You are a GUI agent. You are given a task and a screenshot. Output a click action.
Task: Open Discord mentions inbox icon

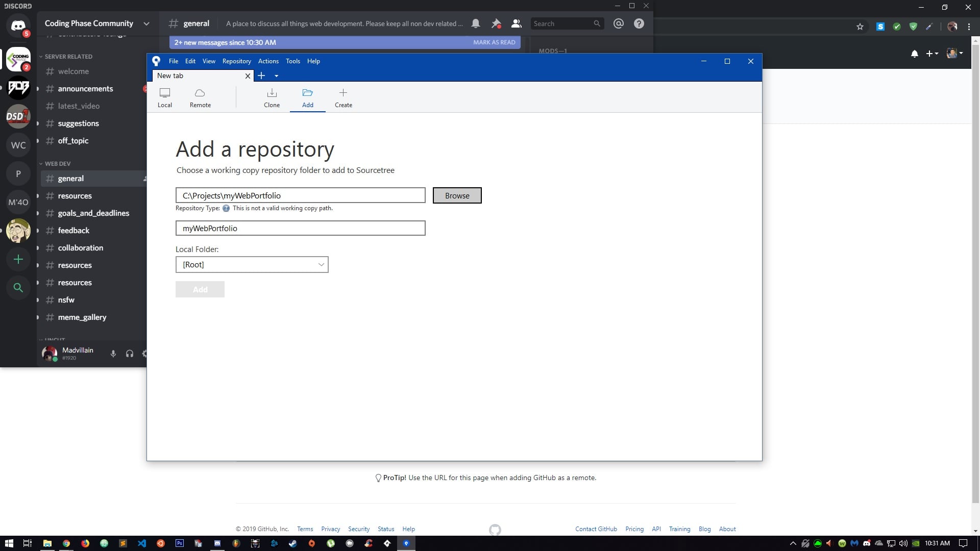(618, 23)
